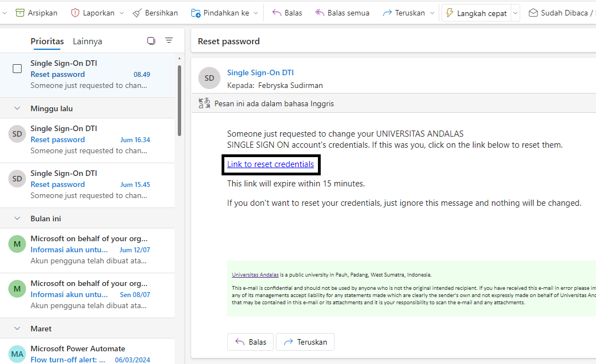Open the Laporkan dropdown arrow
The image size is (596, 364).
tap(122, 13)
